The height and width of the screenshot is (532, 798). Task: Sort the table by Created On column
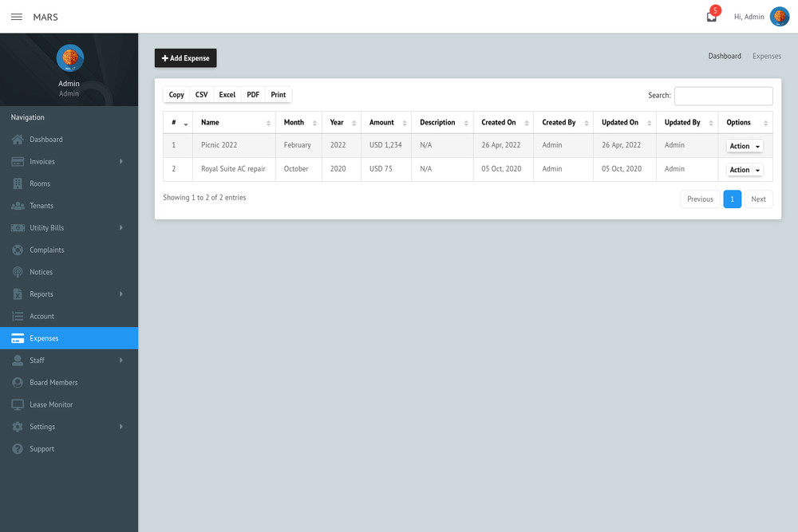pyautogui.click(x=525, y=122)
